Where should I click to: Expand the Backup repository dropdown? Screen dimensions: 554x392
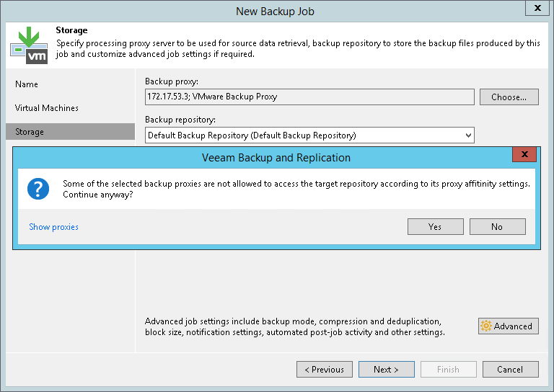pyautogui.click(x=468, y=135)
